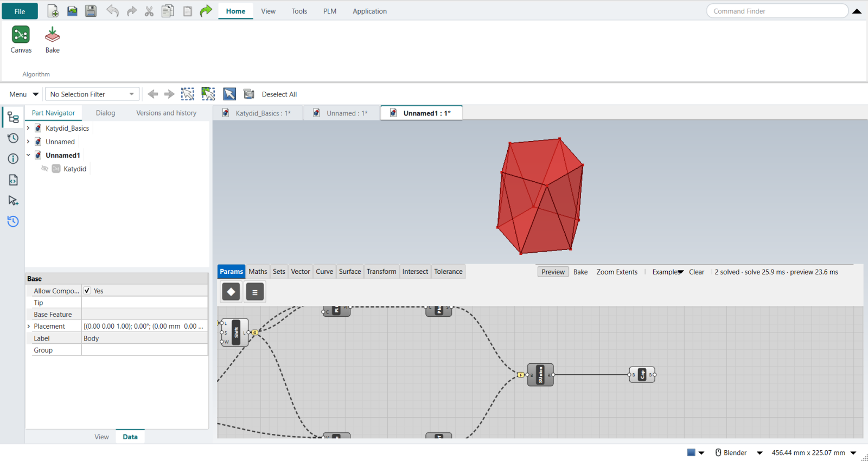This screenshot has width=868, height=461.
Task: Open the No Selection Filter dropdown
Action: (x=92, y=94)
